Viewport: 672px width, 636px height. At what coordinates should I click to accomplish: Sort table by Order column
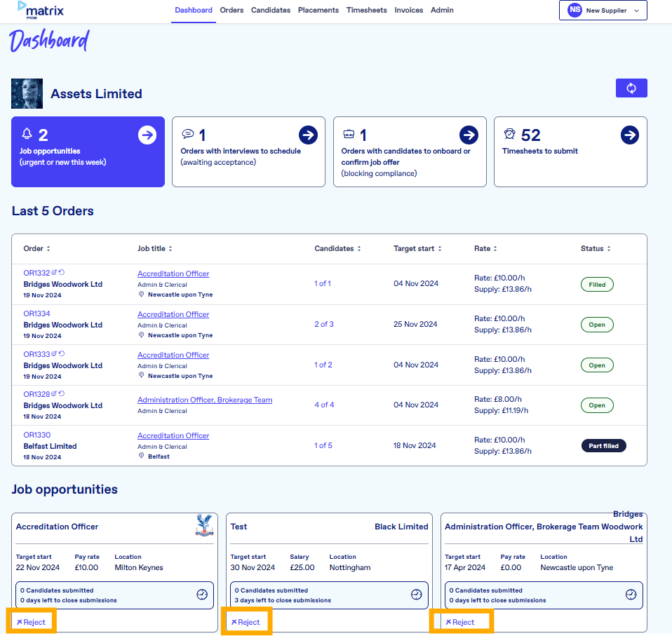(37, 248)
